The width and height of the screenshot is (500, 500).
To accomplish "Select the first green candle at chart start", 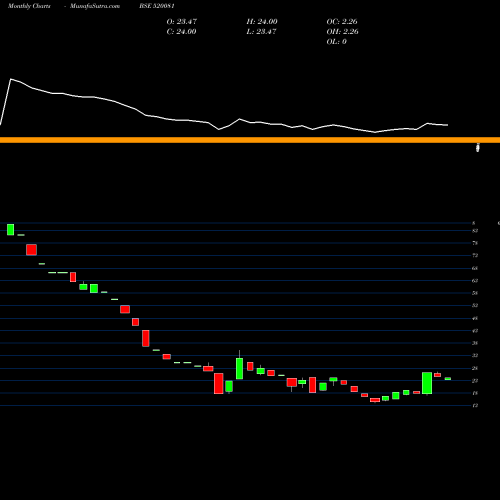I will [x=11, y=230].
